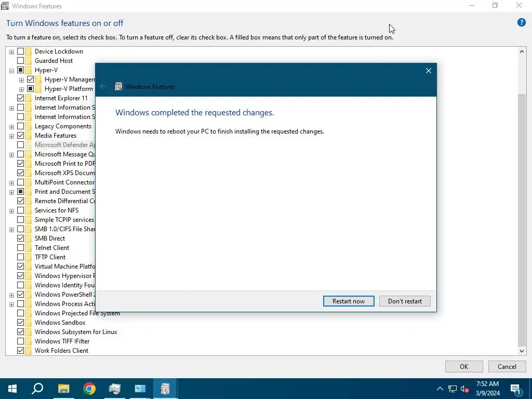Open the fourth taskbar app icon
The image size is (532, 399).
click(x=115, y=389)
